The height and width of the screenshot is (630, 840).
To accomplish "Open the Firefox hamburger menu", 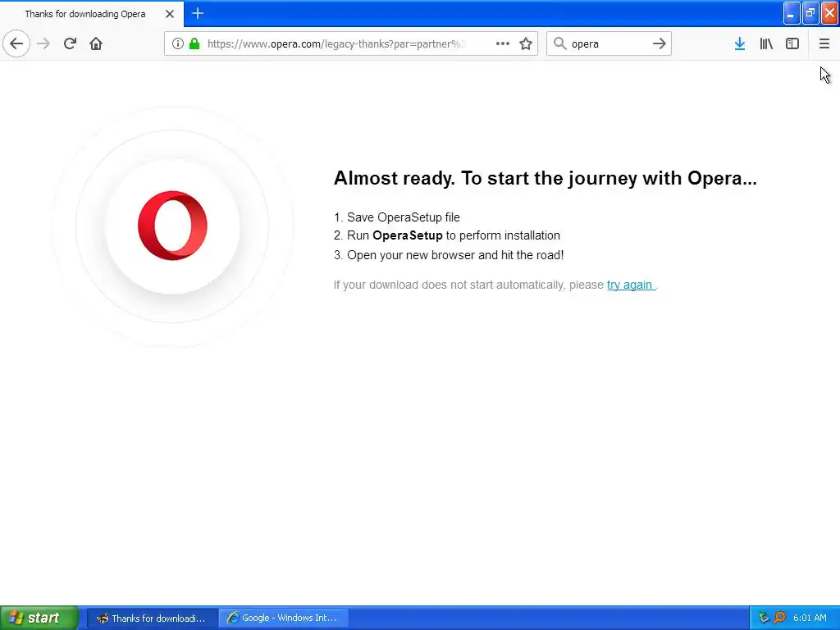I will [824, 43].
